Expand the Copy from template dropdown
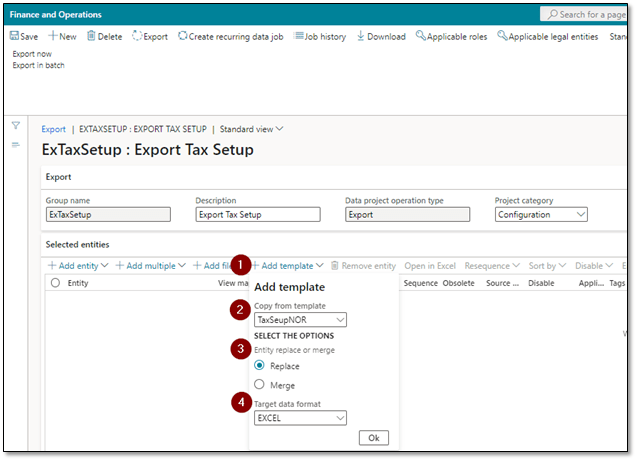 tap(340, 320)
